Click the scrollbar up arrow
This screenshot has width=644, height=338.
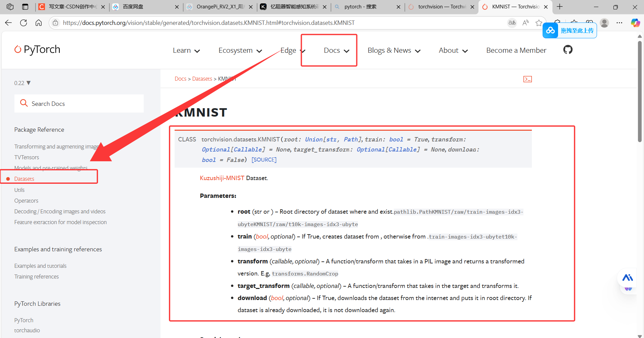[x=640, y=36]
